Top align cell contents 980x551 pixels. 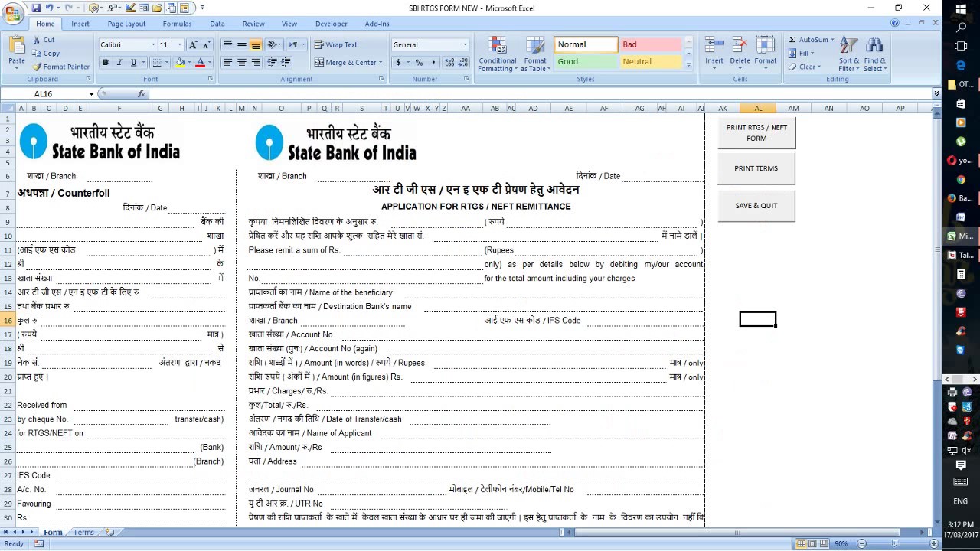[x=227, y=45]
